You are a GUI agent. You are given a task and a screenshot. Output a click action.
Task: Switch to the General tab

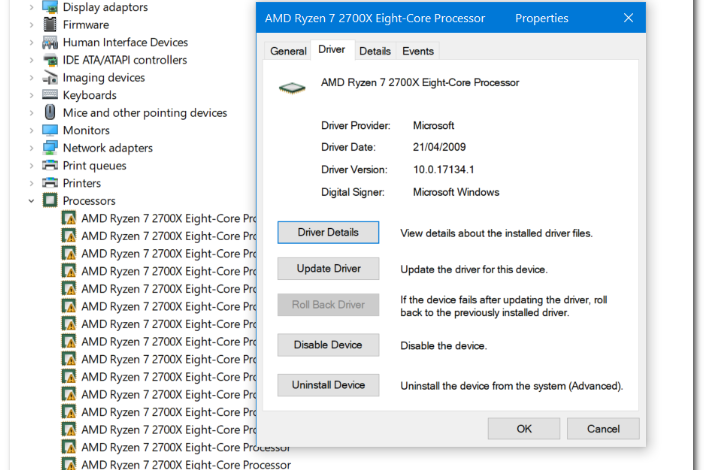click(x=288, y=51)
